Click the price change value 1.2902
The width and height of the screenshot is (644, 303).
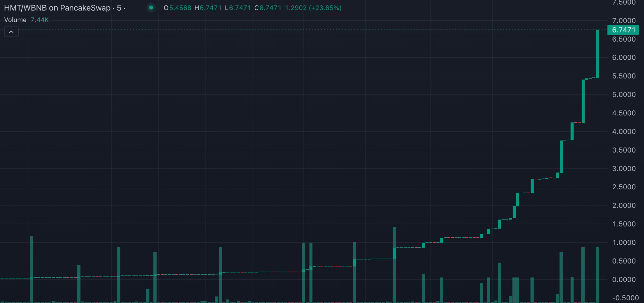(296, 8)
